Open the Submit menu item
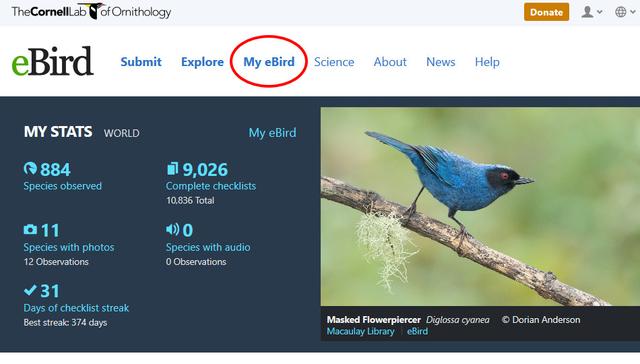This screenshot has width=640, height=364. [141, 62]
